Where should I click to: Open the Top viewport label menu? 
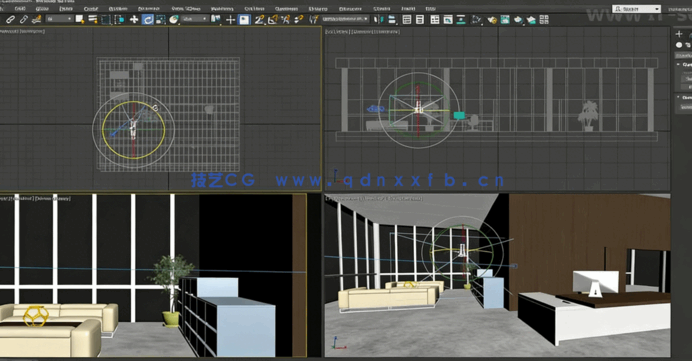click(22, 31)
